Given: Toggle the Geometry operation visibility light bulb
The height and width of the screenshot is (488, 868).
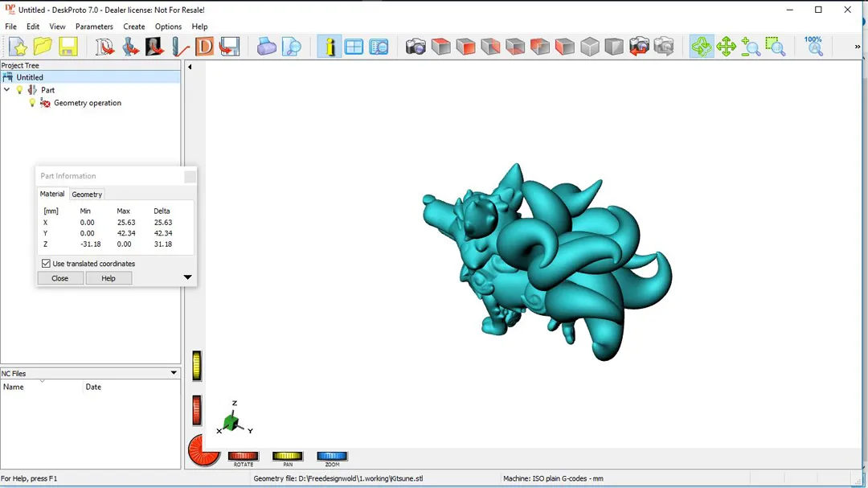Looking at the screenshot, I should click(32, 102).
